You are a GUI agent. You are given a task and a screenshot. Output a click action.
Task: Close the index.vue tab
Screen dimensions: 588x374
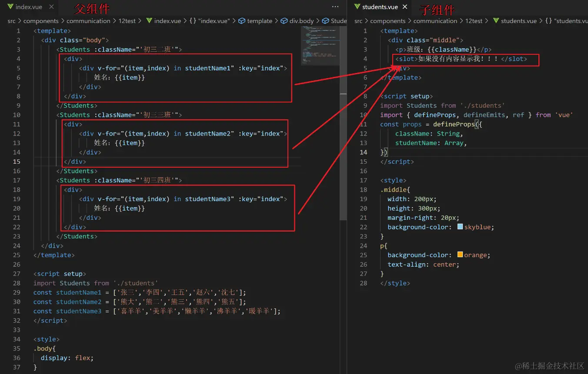tap(51, 7)
